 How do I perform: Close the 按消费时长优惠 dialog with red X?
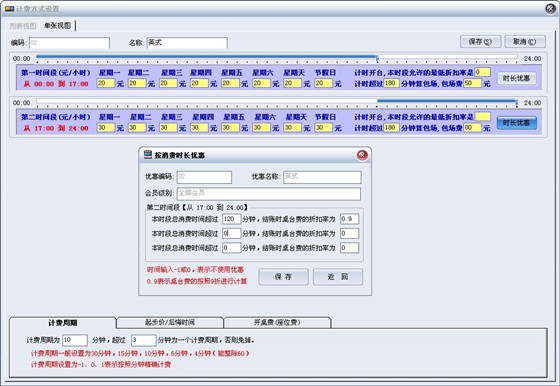click(x=362, y=155)
